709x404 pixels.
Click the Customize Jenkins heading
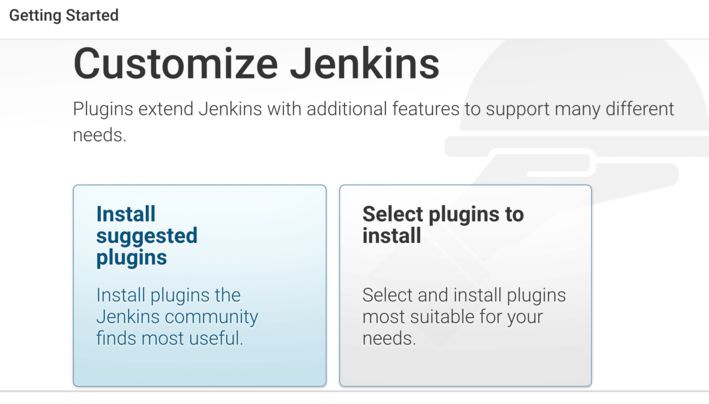tap(256, 64)
